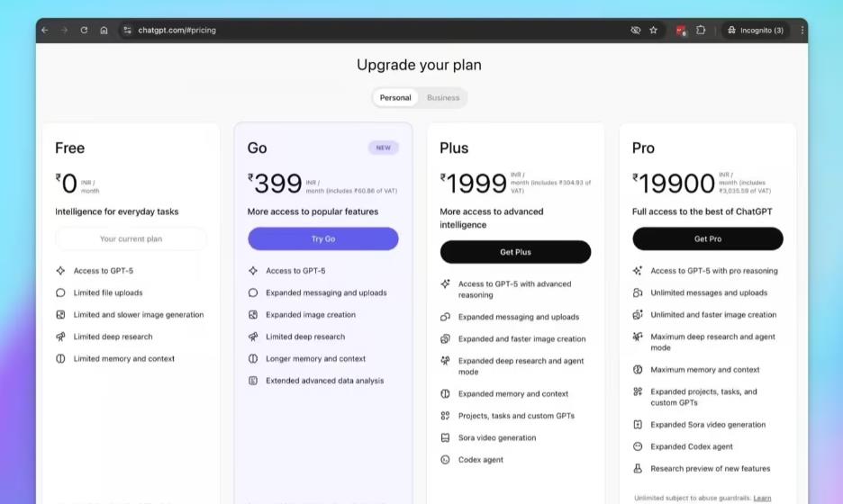This screenshot has width=843, height=504.
Task: Open the Incognito (3) profile indicator
Action: click(x=756, y=30)
